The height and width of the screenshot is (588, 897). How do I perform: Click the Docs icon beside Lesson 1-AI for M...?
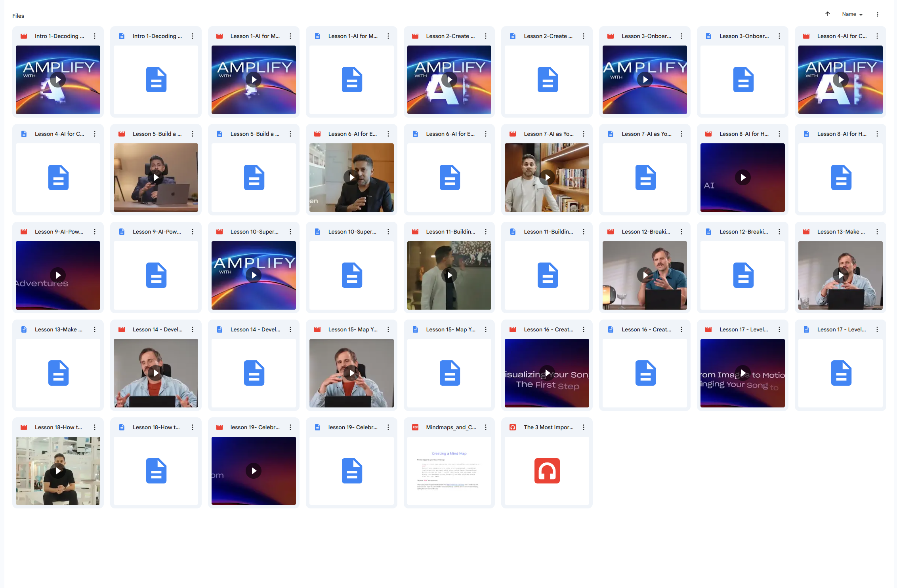point(317,36)
